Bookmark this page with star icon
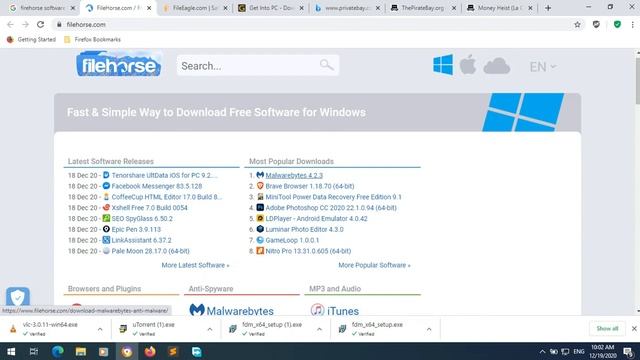The image size is (640, 360). pos(577,24)
